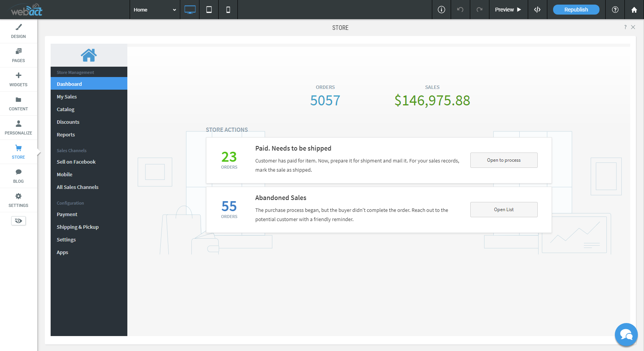Open help via the question mark icon
Screen dimensions: 644x351
pos(615,10)
